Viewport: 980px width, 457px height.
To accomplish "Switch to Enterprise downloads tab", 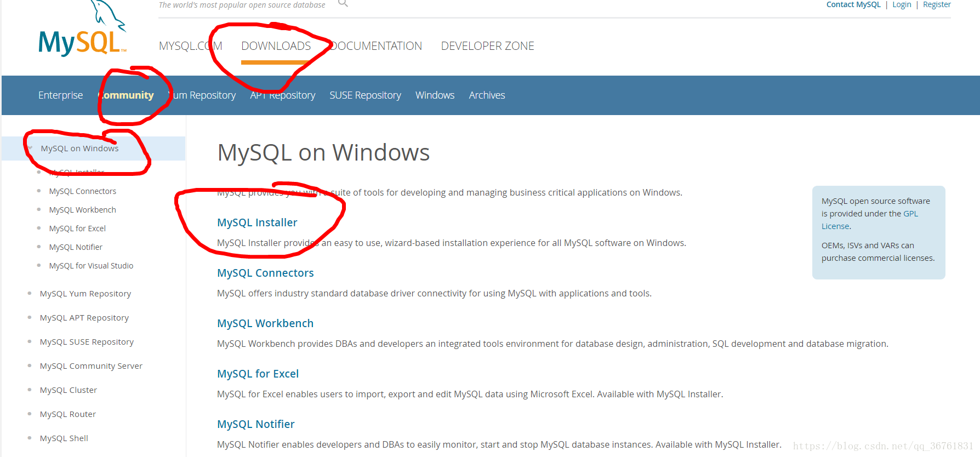I will click(x=60, y=95).
